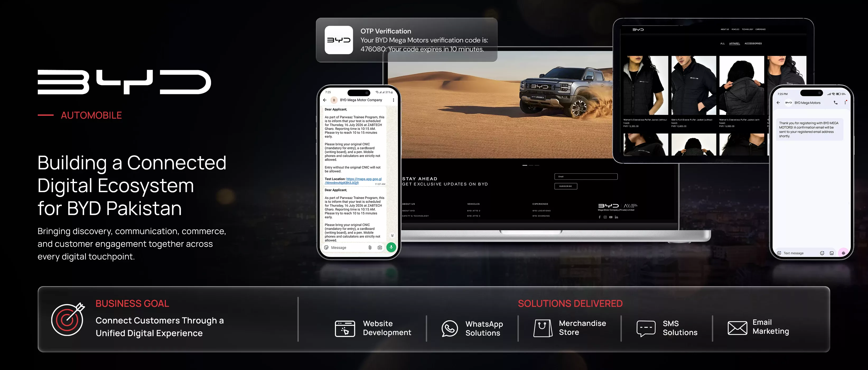
Task: Tap paperclip attach icon in WhatsApp chat
Action: click(x=370, y=247)
